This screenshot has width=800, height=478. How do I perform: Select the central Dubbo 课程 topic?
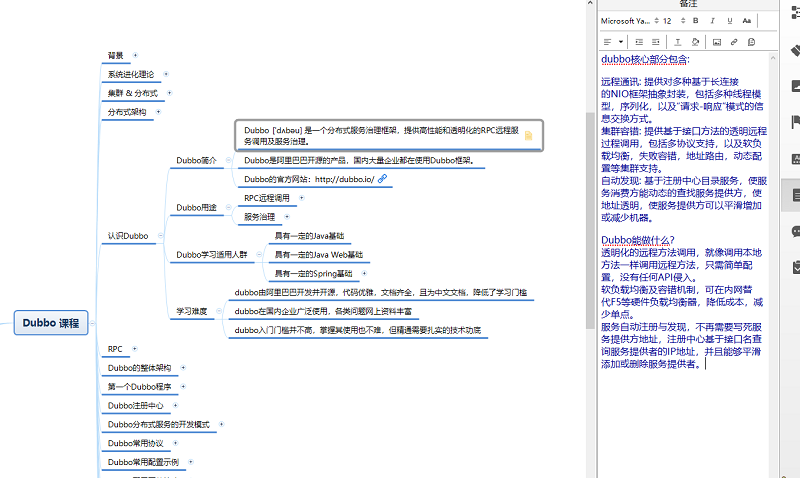[51, 323]
